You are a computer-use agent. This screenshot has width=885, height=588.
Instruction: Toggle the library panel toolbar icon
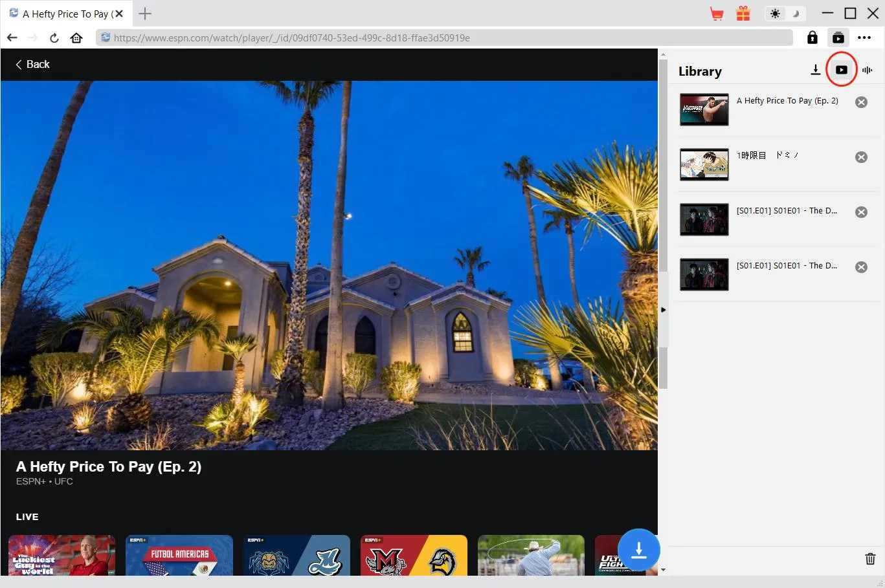tap(838, 38)
